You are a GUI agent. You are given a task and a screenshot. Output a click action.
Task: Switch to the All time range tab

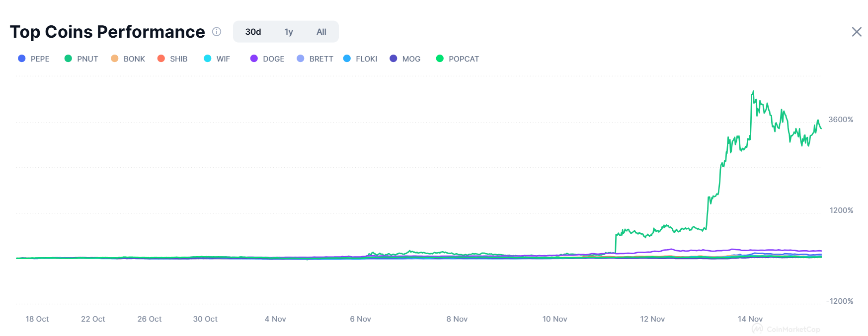[321, 32]
